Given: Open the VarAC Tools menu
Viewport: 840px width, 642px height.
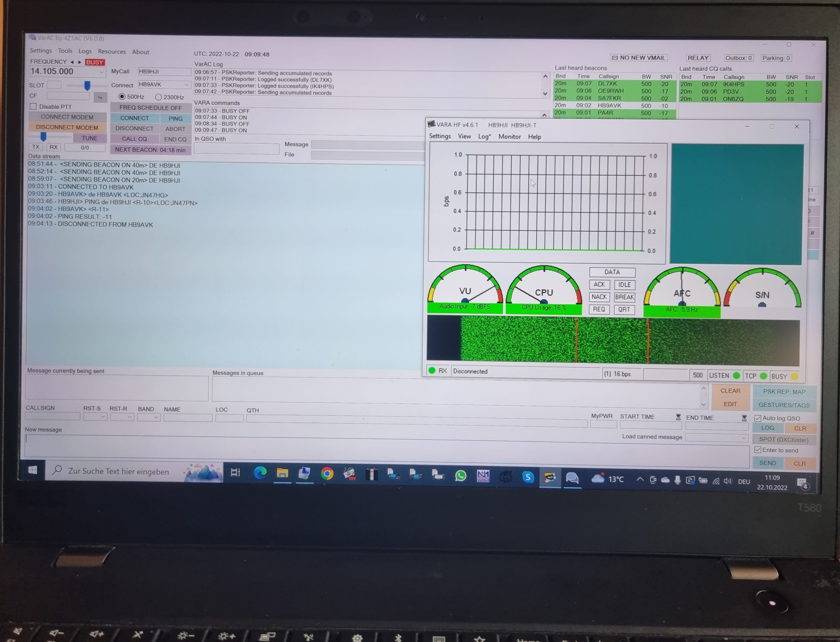Looking at the screenshot, I should pos(65,51).
